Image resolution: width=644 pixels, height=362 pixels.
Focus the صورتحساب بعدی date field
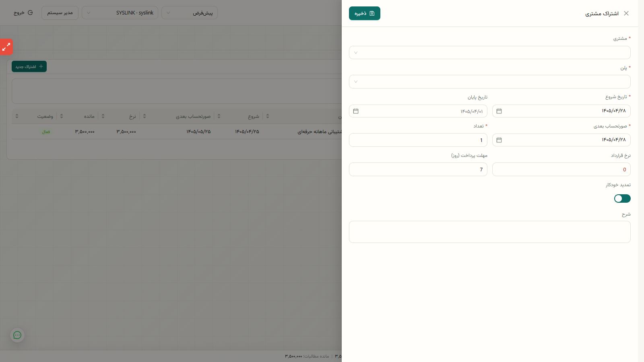coord(561,140)
